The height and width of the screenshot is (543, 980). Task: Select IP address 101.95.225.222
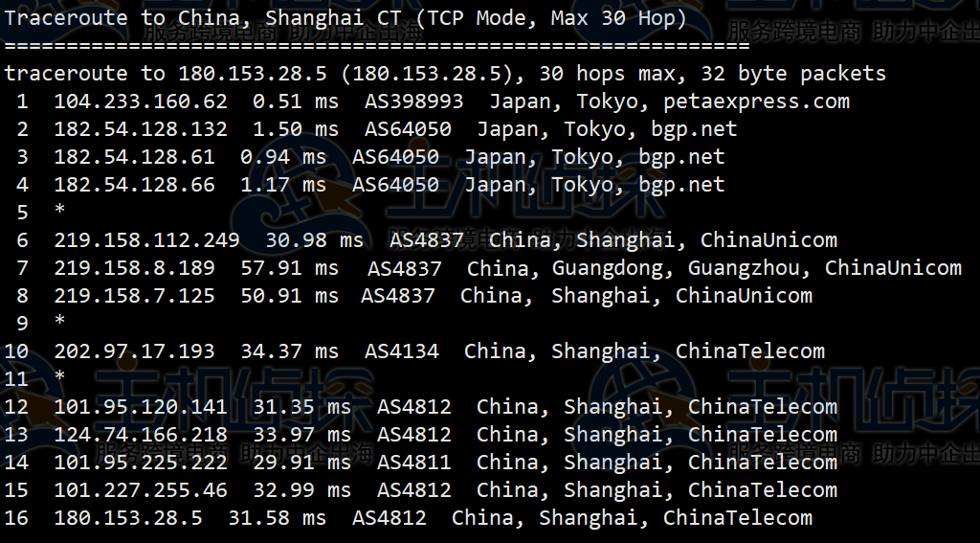[141, 463]
